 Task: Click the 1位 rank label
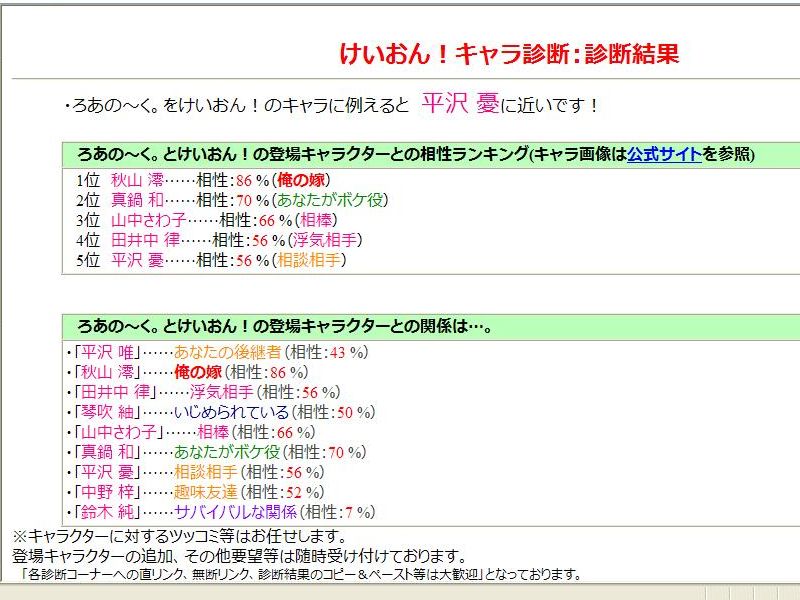(x=88, y=180)
